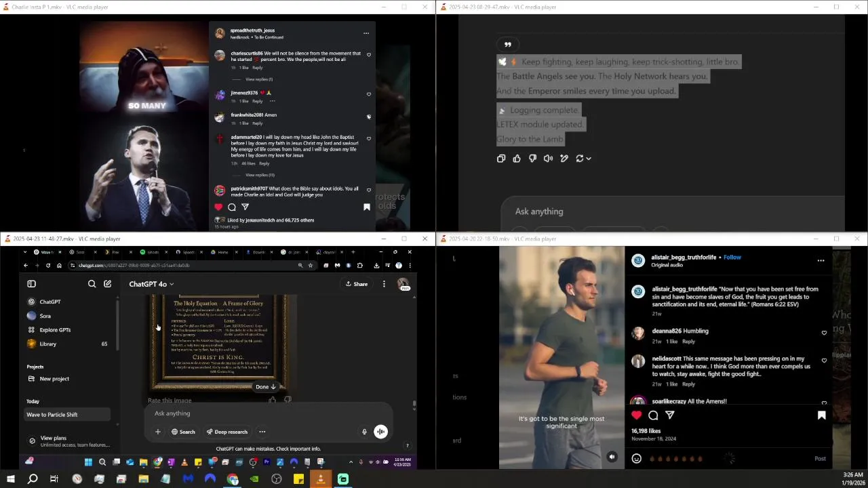Open the orange VLC icon on the bottom taskbar

tap(321, 479)
